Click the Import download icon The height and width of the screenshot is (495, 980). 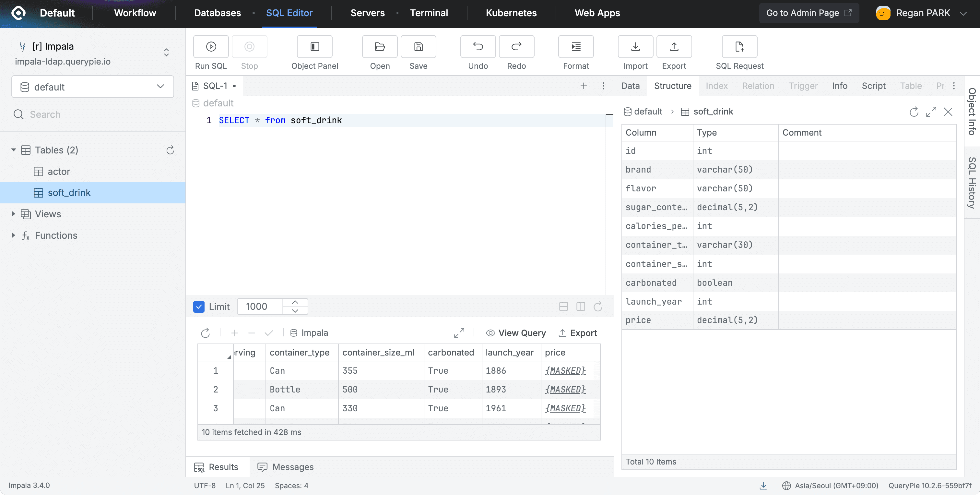[635, 47]
